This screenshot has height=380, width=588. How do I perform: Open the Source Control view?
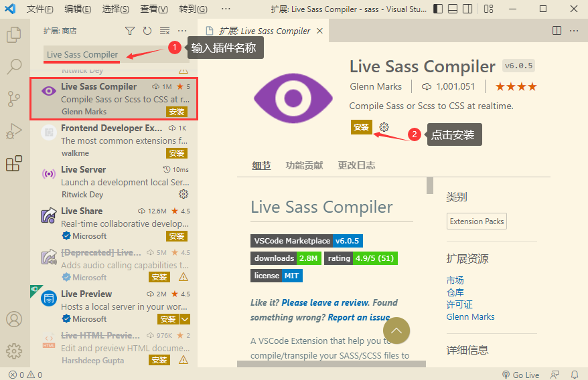14,99
